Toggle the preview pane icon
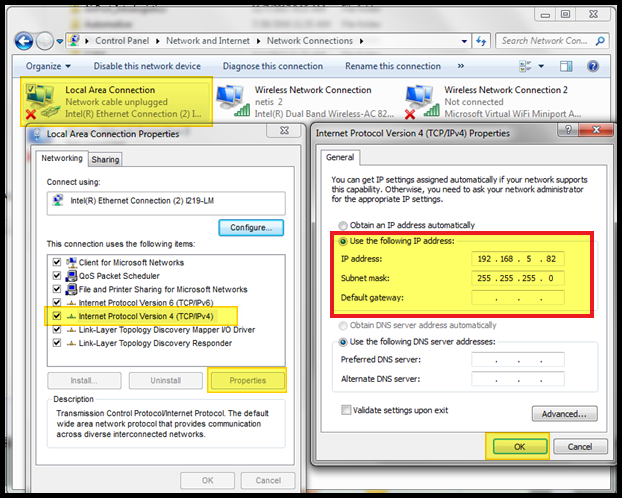The height and width of the screenshot is (498, 622). coord(566,66)
